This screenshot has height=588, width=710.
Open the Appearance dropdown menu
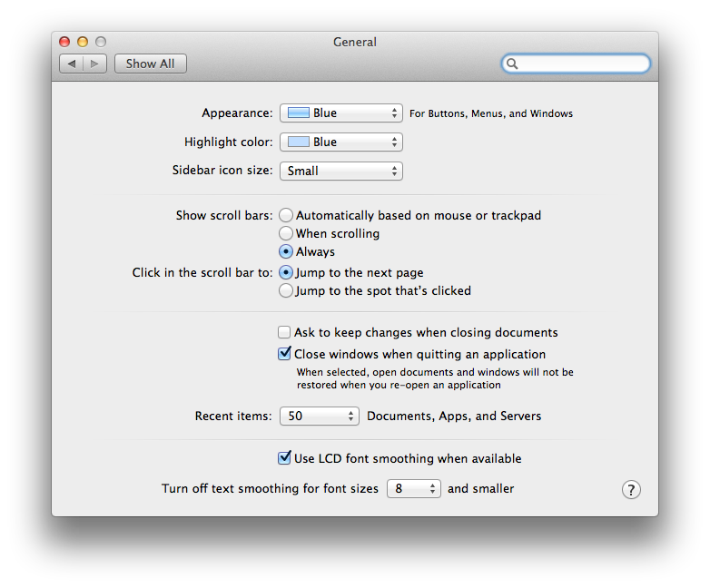(x=341, y=113)
